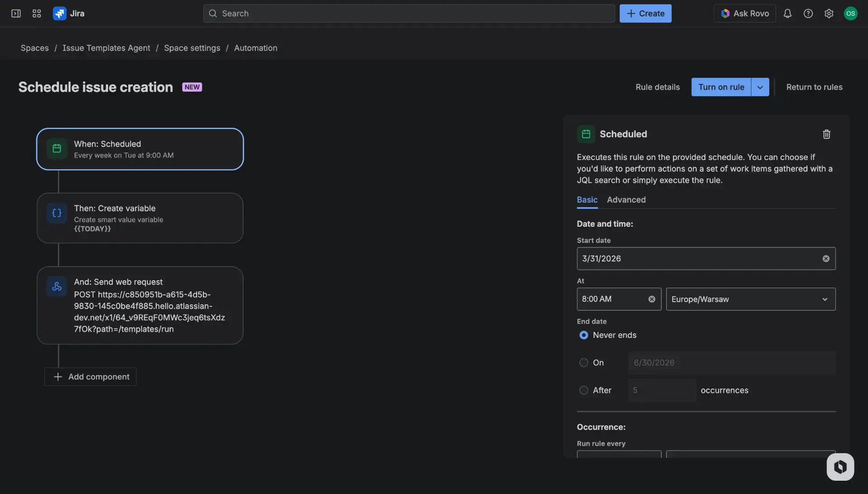Click the Scheduled trigger calendar icon

[x=57, y=148]
